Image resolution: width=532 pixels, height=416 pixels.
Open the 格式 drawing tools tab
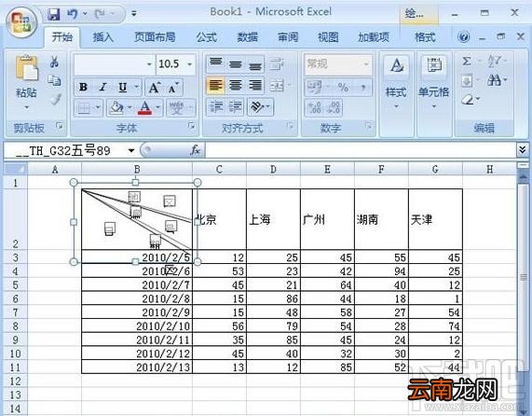point(425,37)
